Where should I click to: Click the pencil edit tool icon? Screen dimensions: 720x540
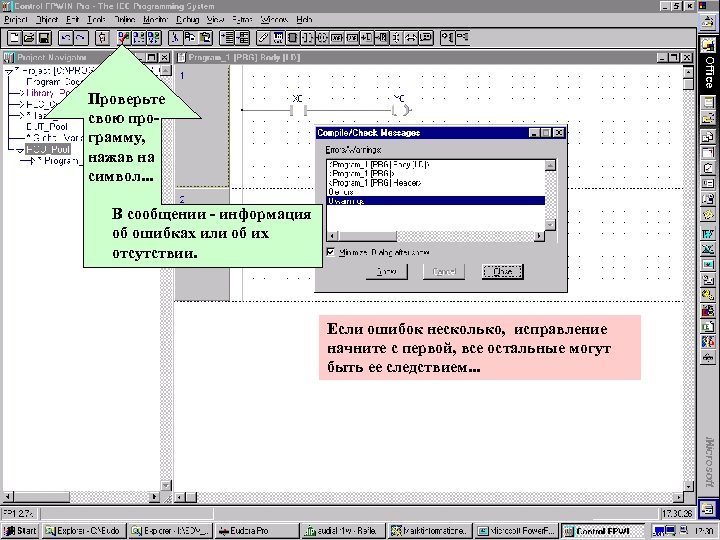263,38
